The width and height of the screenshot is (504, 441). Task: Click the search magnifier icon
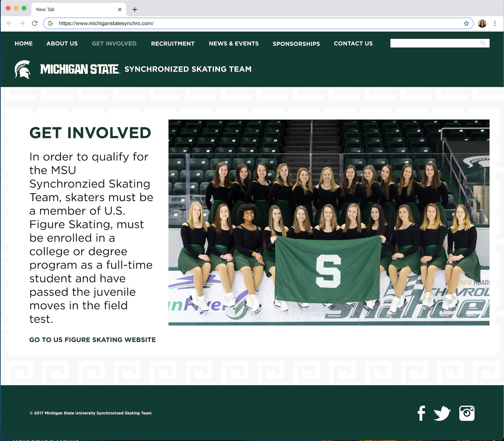tap(483, 43)
